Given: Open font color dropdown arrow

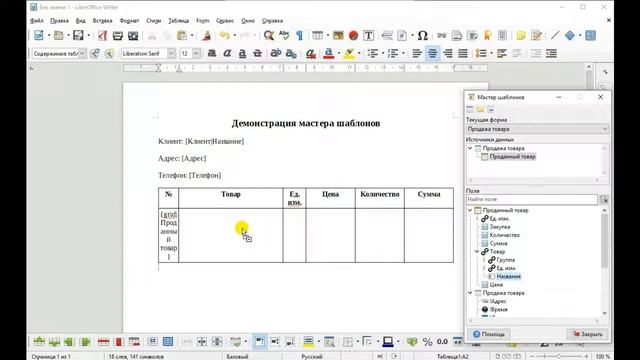Looking at the screenshot, I should tap(339, 53).
